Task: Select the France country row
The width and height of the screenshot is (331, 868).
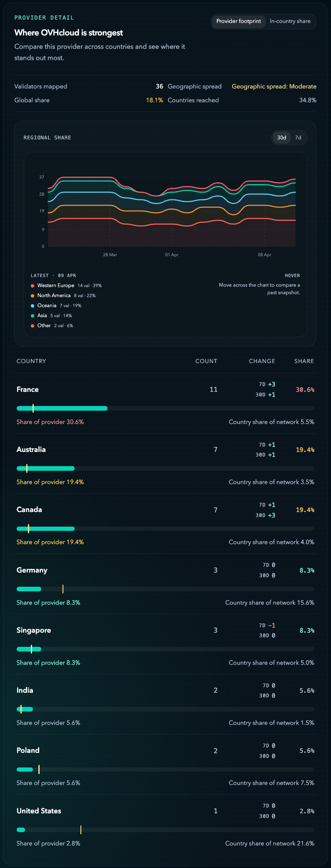Action: tap(28, 389)
